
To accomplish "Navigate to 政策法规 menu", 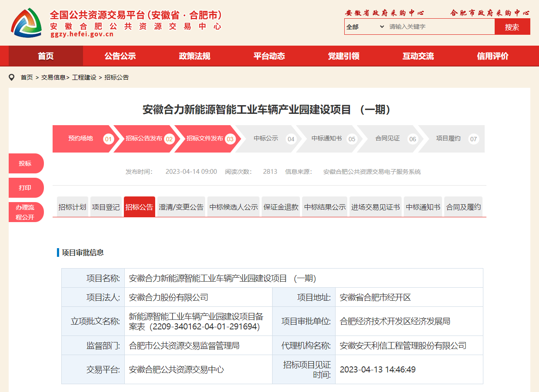I will pos(194,56).
